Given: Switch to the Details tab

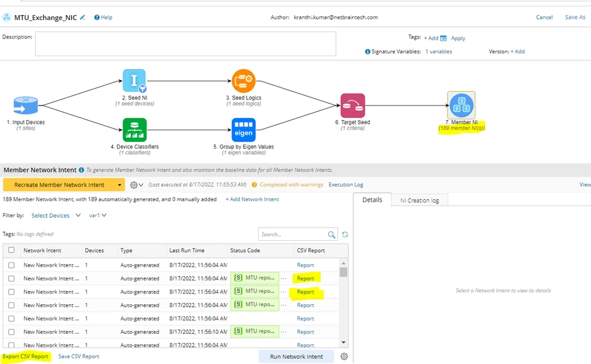Looking at the screenshot, I should [x=372, y=200].
